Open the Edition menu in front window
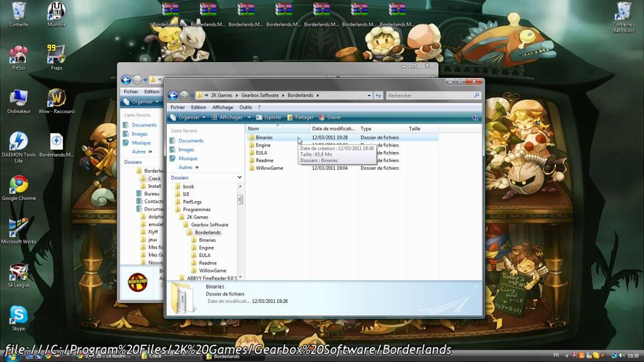This screenshot has height=362, width=644. pos(198,107)
